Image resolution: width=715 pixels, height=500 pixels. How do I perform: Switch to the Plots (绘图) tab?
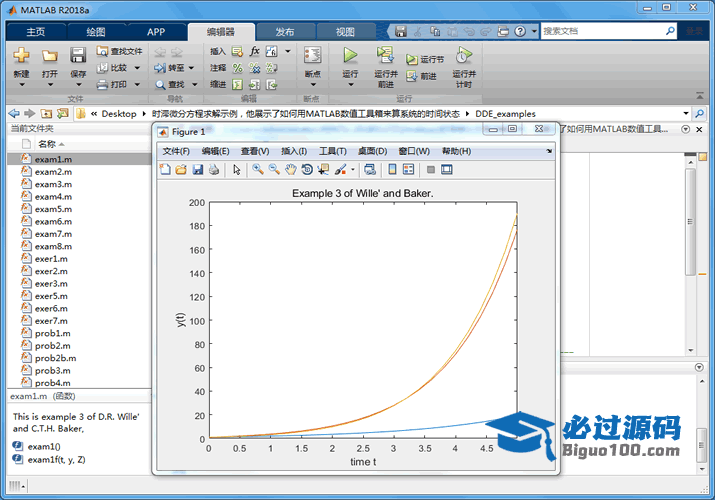[96, 32]
